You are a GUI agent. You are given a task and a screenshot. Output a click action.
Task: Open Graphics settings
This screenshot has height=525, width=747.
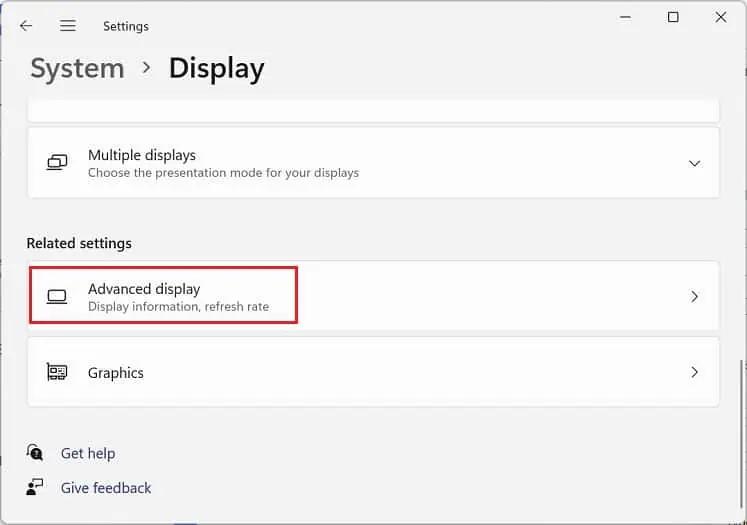[373, 372]
